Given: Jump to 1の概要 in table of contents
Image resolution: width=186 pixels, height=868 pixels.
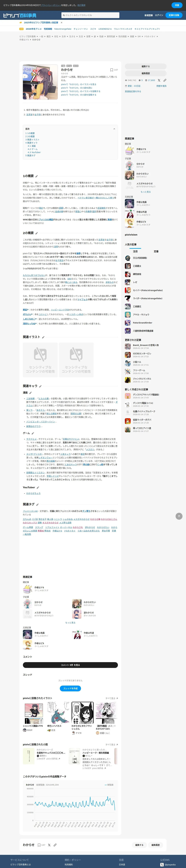Looking at the screenshot, I should tap(30, 133).
